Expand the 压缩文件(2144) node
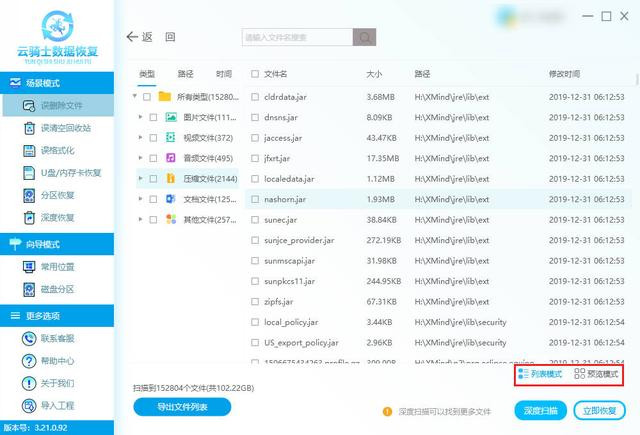The image size is (640, 435). (140, 178)
